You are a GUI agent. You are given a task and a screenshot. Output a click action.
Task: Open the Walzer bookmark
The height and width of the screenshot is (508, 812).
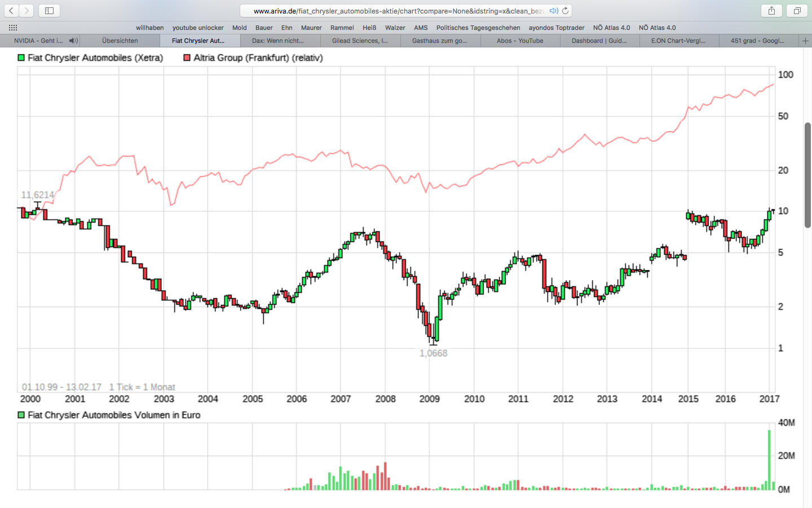tap(395, 28)
